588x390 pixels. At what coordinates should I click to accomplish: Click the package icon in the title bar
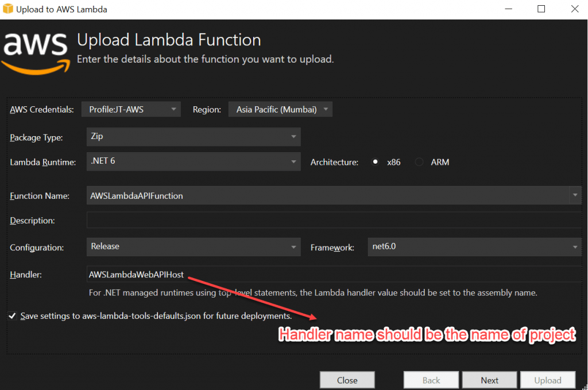[7, 9]
